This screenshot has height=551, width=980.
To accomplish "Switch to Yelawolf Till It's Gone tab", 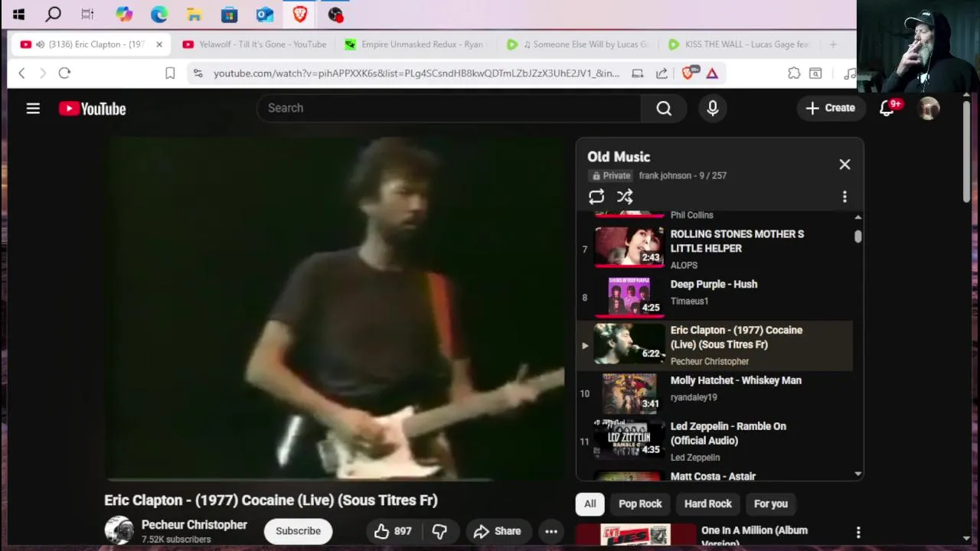I will (254, 44).
